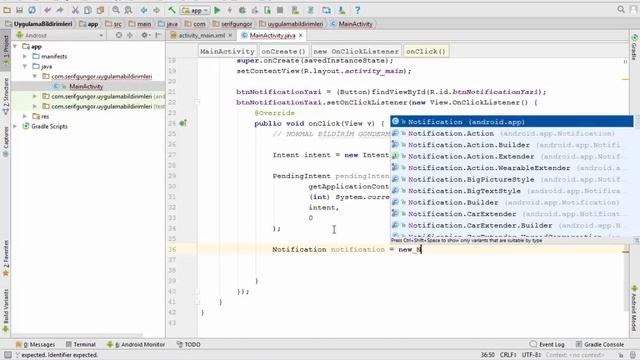Image resolution: width=640 pixels, height=360 pixels.
Task: Close the activity_main.xml tab
Action: tap(230, 36)
